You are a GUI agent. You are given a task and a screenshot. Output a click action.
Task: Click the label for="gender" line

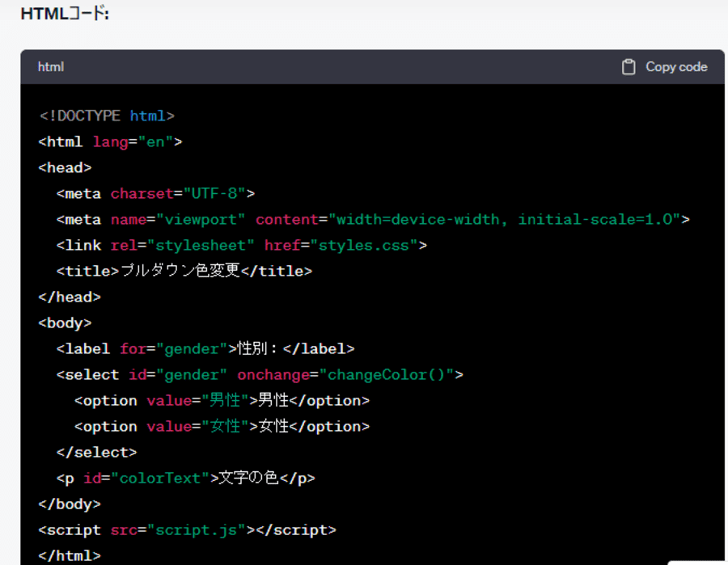tap(205, 349)
